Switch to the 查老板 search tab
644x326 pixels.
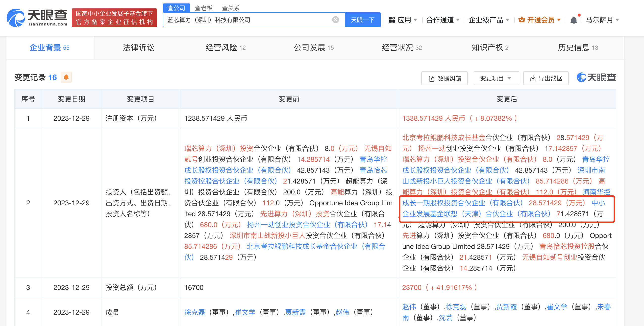[203, 8]
